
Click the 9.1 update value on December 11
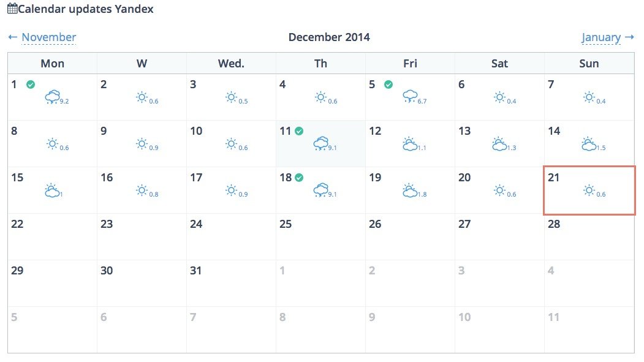[332, 148]
